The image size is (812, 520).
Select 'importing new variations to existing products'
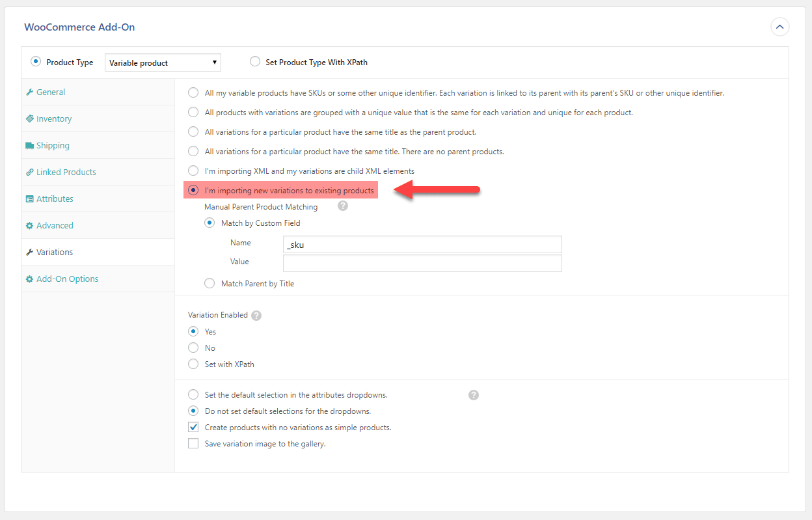pyautogui.click(x=193, y=190)
